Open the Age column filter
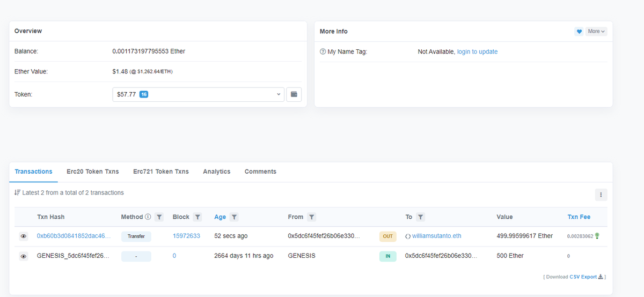Viewport: 644px width, 297px height. point(234,217)
